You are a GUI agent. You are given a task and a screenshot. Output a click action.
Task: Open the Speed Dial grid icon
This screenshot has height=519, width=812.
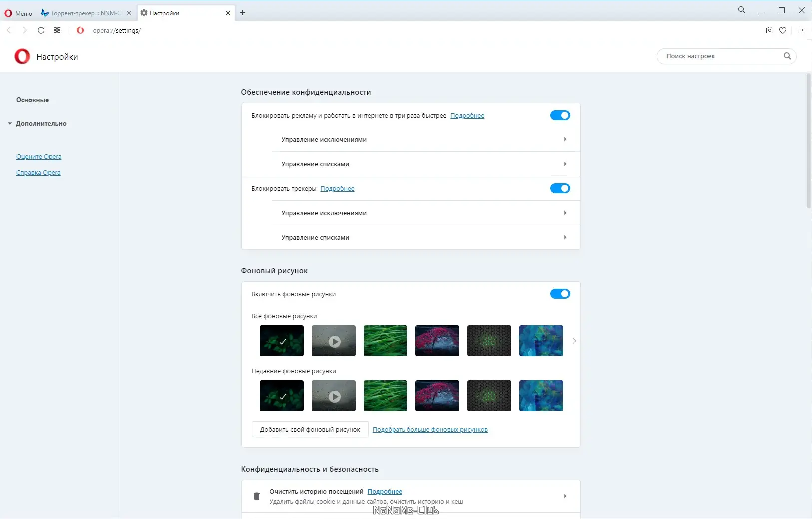pos(57,30)
